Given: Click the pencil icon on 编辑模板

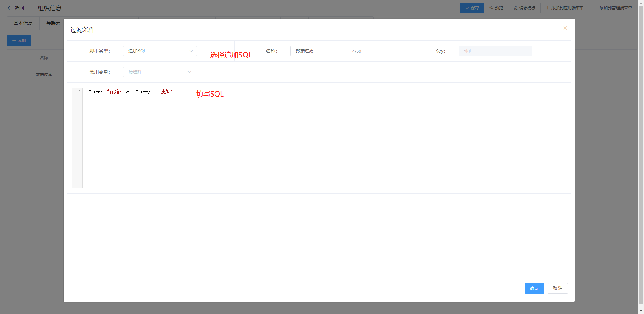Looking at the screenshot, I should pyautogui.click(x=516, y=8).
